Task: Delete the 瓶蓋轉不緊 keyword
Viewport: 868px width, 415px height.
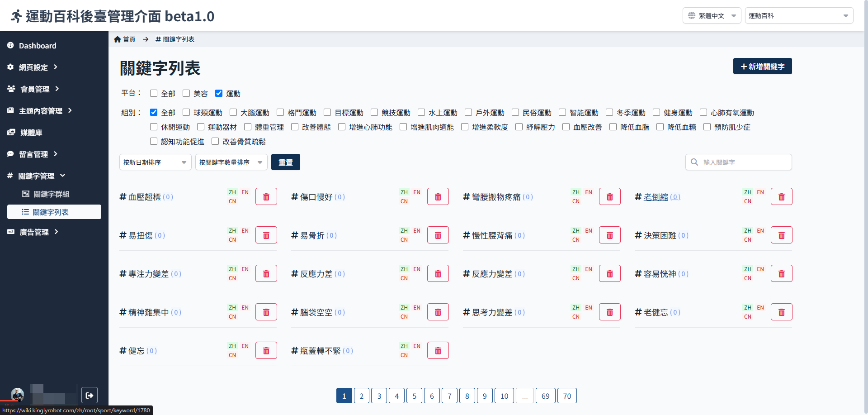Action: 438,351
